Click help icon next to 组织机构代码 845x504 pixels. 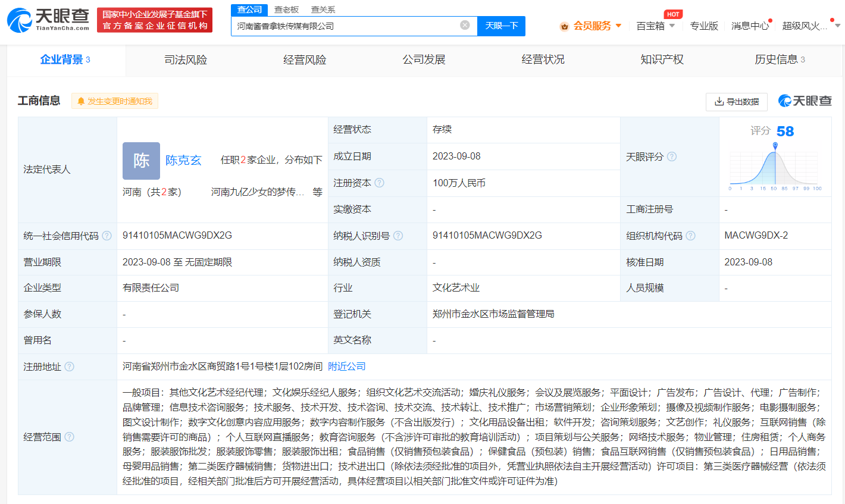[x=690, y=236]
